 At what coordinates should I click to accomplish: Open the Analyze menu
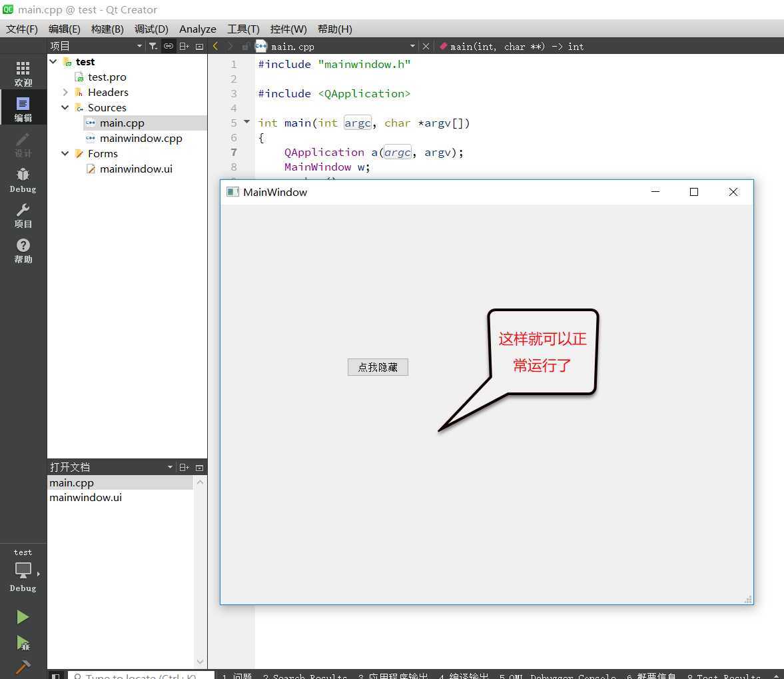coord(198,29)
